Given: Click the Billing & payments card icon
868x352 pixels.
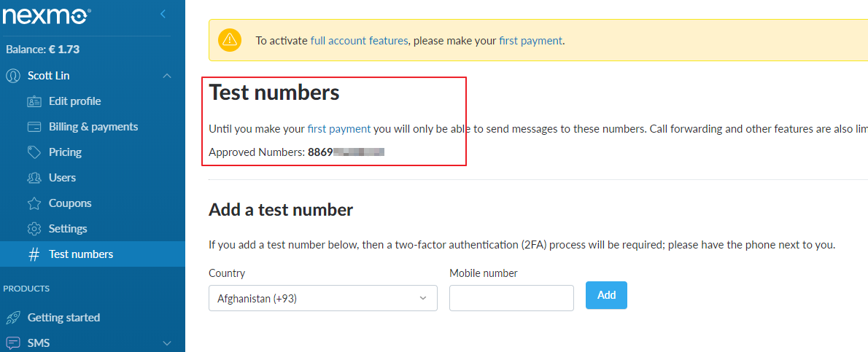Looking at the screenshot, I should [x=34, y=127].
